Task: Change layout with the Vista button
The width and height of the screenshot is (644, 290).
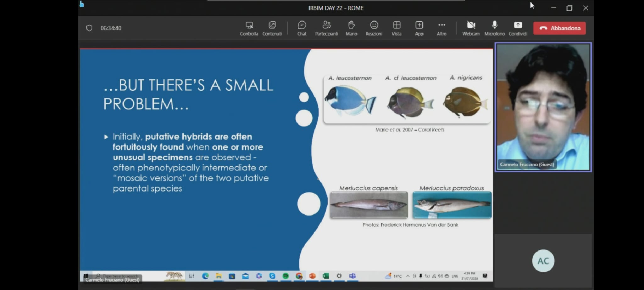Action: (397, 28)
